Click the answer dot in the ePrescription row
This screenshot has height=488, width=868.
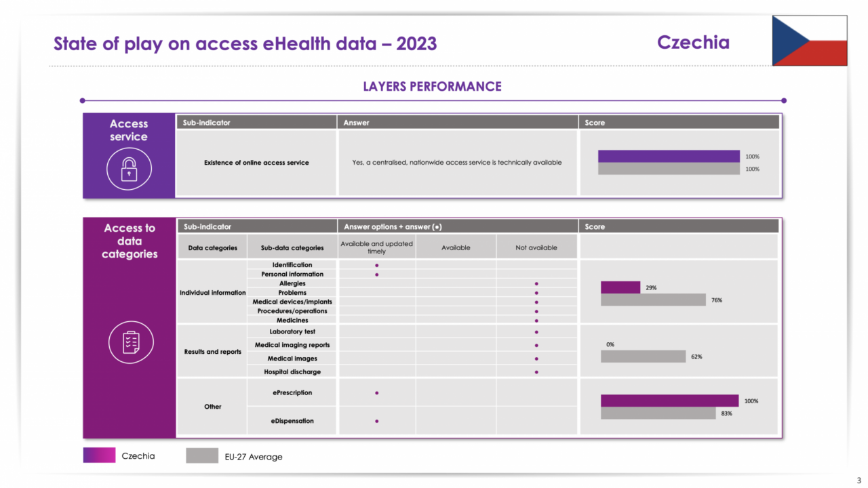click(x=376, y=393)
